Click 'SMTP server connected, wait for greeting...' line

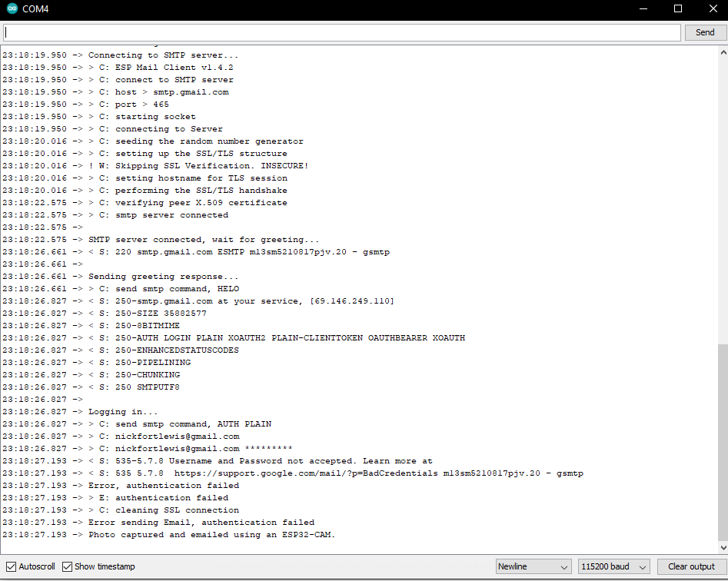click(204, 240)
